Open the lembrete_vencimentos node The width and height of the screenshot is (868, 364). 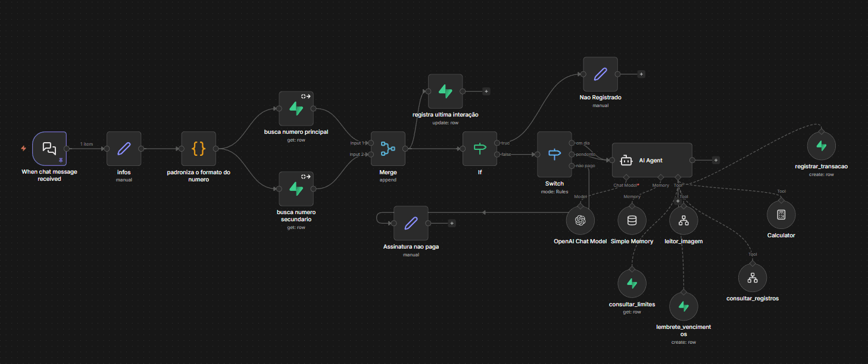point(683,306)
